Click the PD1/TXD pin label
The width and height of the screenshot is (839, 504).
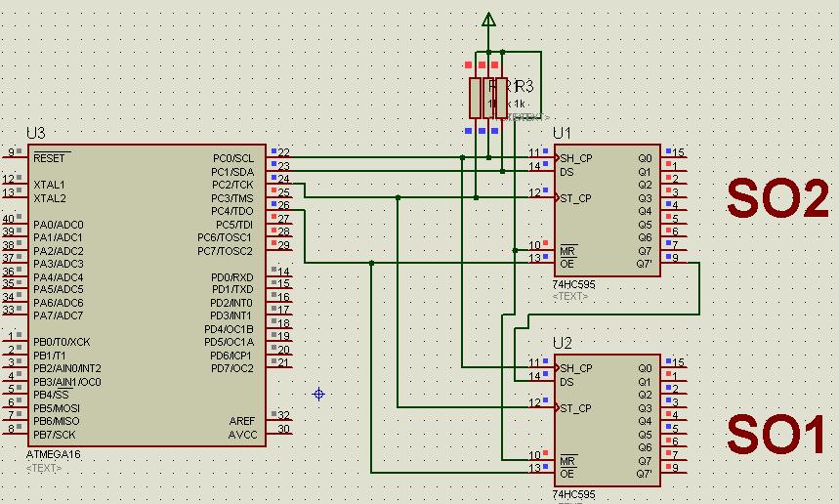point(232,289)
